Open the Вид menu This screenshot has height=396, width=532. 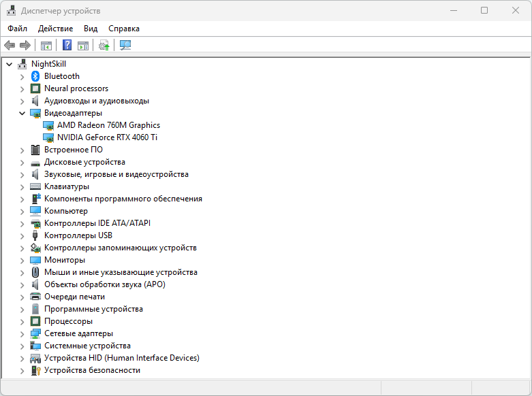[x=91, y=29]
